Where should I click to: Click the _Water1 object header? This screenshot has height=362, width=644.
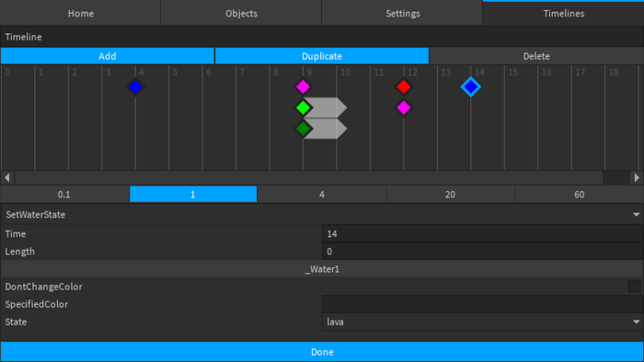coord(322,269)
